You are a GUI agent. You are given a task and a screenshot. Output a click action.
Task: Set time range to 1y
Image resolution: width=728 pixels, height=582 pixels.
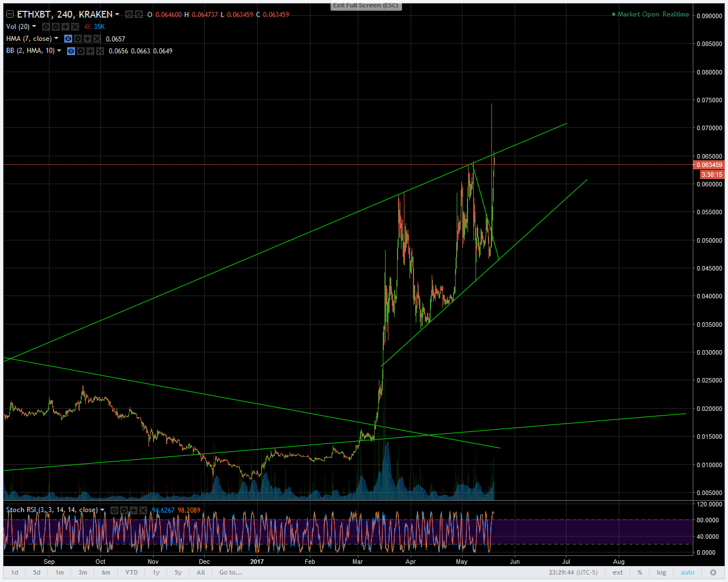click(x=156, y=572)
